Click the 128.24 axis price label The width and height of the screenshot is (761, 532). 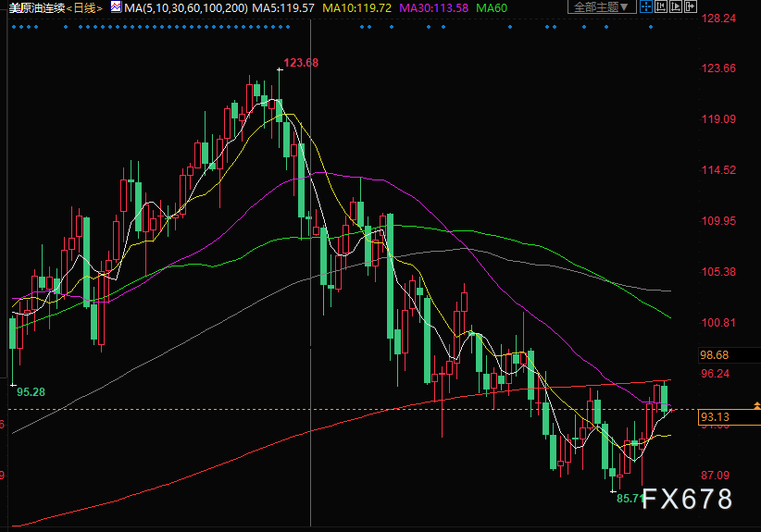click(x=718, y=19)
